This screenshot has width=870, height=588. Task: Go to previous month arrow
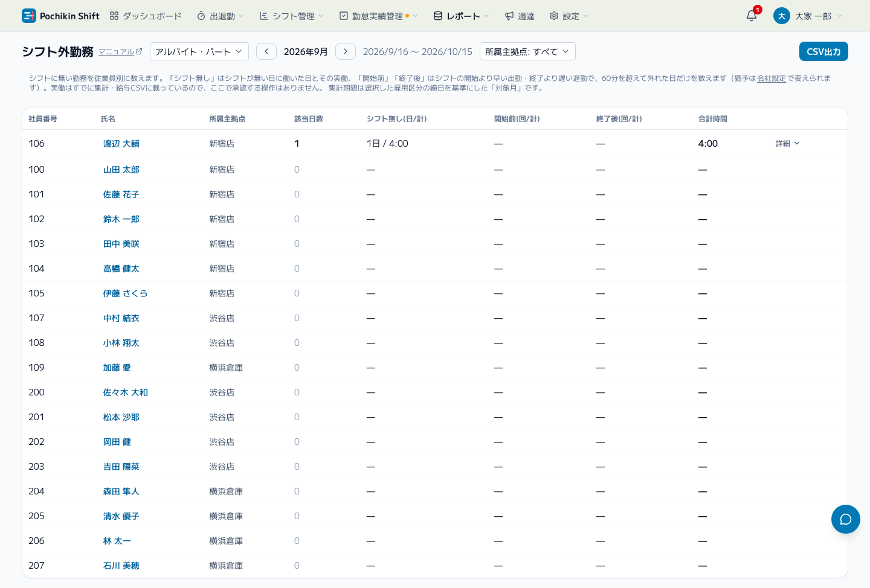pyautogui.click(x=266, y=51)
